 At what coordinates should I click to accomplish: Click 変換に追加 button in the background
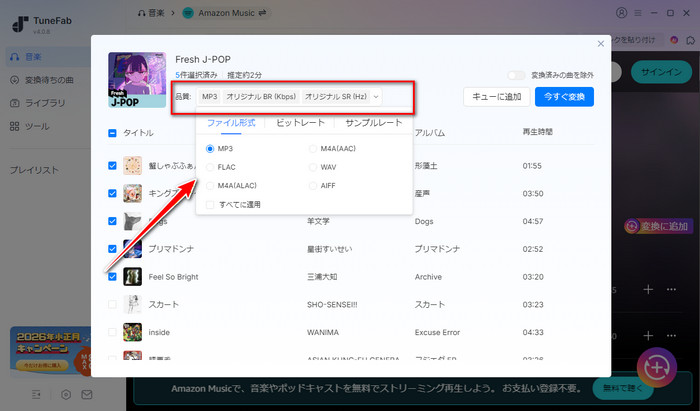click(x=658, y=226)
